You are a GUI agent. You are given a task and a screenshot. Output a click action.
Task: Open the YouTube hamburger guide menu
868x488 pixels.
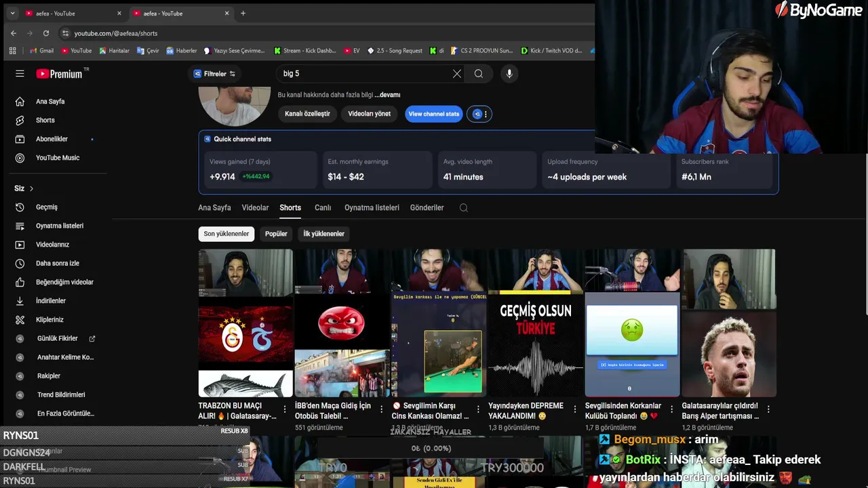pos(20,74)
